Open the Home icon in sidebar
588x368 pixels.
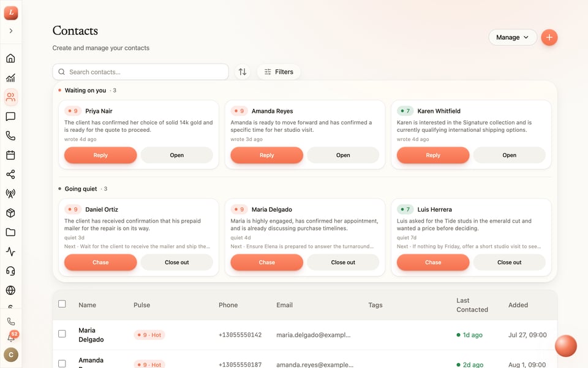[10, 58]
